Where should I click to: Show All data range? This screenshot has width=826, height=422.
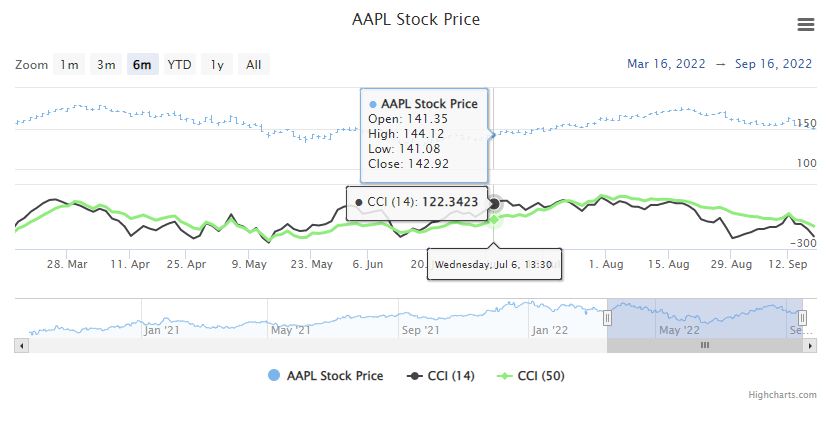tap(254, 65)
